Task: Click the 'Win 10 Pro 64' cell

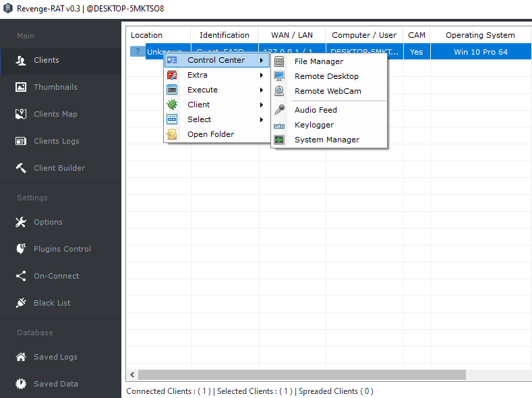Action: (x=481, y=52)
